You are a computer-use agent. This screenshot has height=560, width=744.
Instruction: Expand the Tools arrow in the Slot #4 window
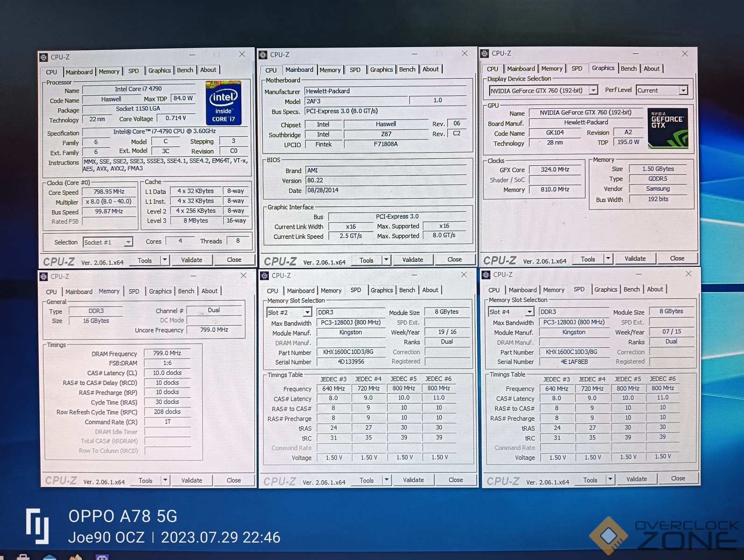coord(610,479)
